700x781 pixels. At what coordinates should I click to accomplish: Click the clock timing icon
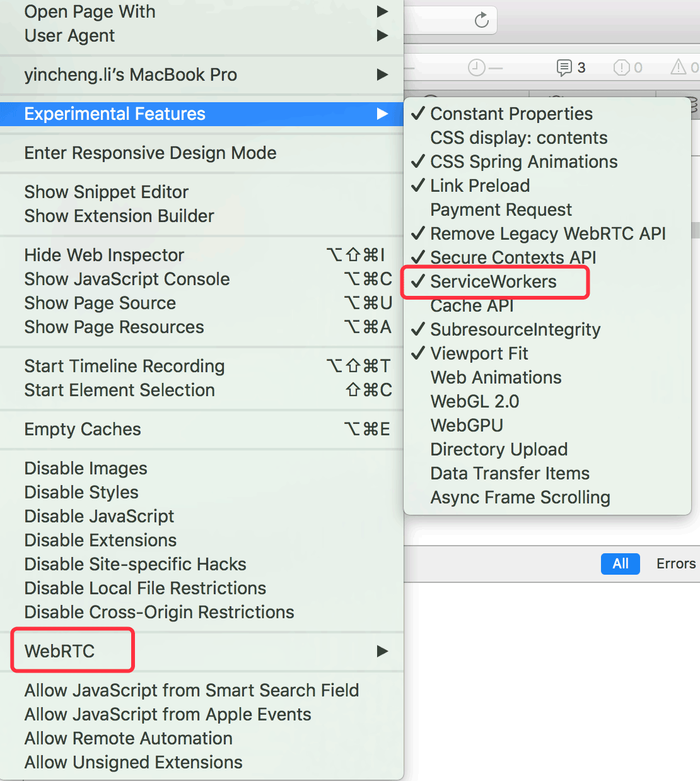pos(477,68)
